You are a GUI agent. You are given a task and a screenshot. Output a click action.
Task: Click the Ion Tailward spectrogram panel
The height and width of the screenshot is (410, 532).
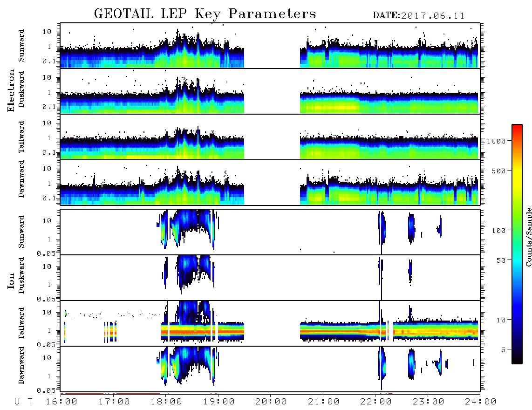(270, 323)
